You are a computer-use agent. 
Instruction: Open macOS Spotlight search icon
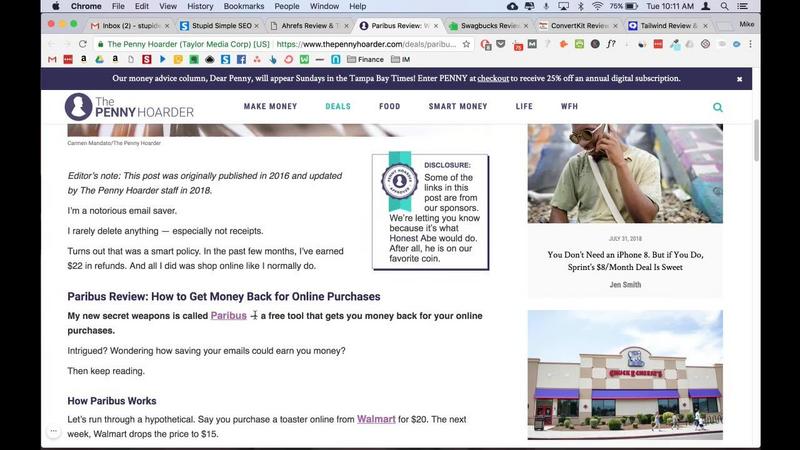(724, 6)
